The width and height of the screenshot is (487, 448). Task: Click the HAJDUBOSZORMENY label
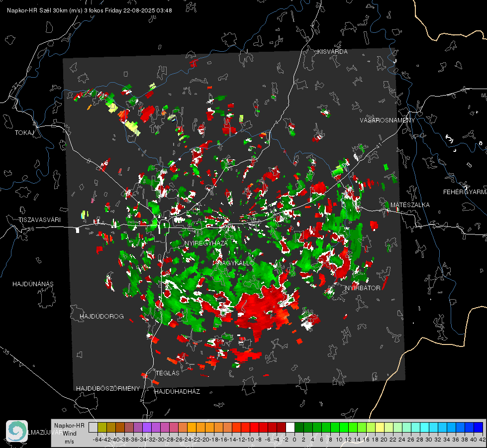108,389
